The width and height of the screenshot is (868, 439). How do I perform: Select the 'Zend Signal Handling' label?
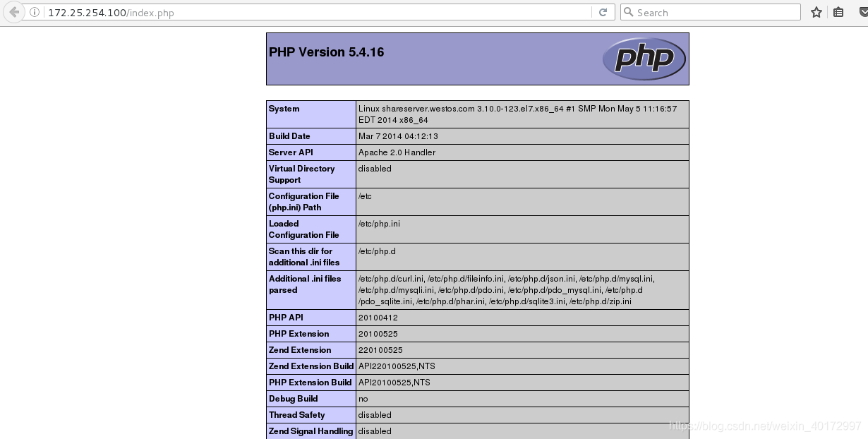point(311,431)
